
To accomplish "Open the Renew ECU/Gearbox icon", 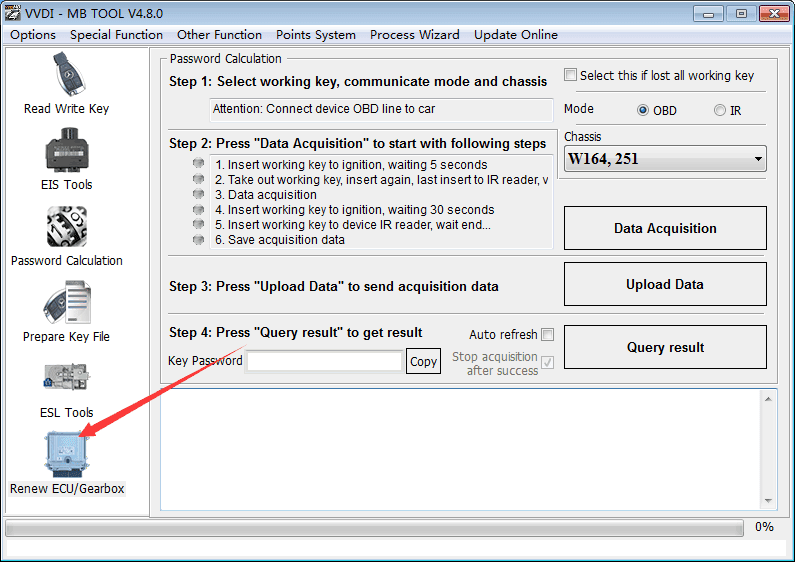I will click(67, 454).
